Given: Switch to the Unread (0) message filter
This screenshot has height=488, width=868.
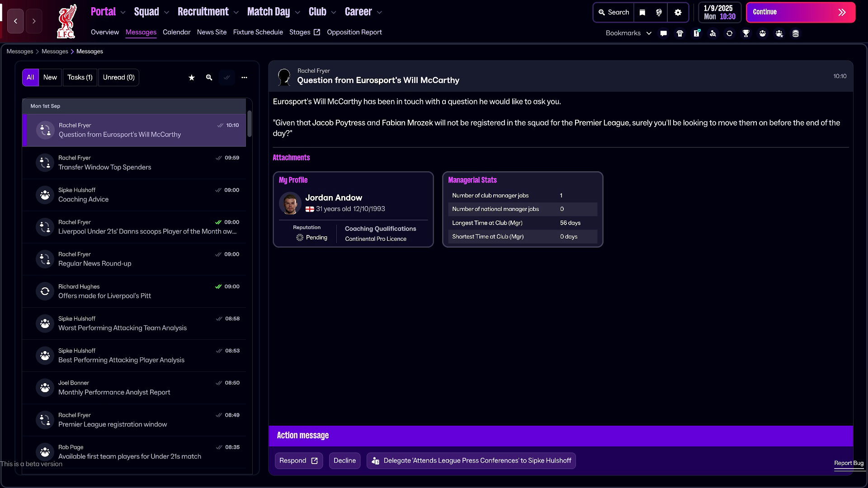Looking at the screenshot, I should tap(118, 77).
